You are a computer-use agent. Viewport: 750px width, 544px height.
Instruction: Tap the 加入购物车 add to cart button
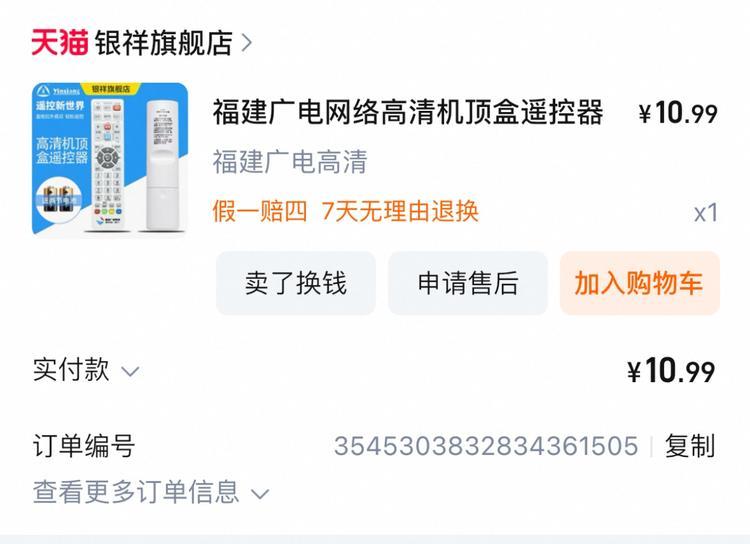coord(640,283)
